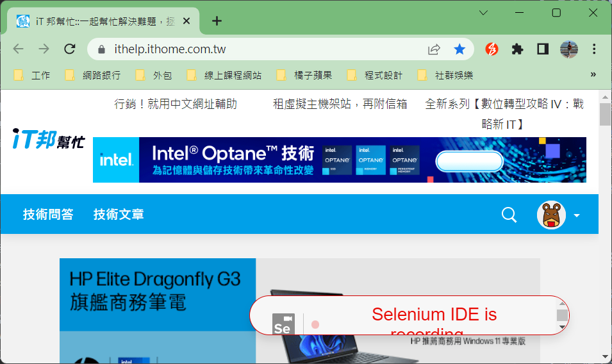Click the Selenium notice scrollbar thumb
This screenshot has height=364, width=612.
[x=562, y=315]
